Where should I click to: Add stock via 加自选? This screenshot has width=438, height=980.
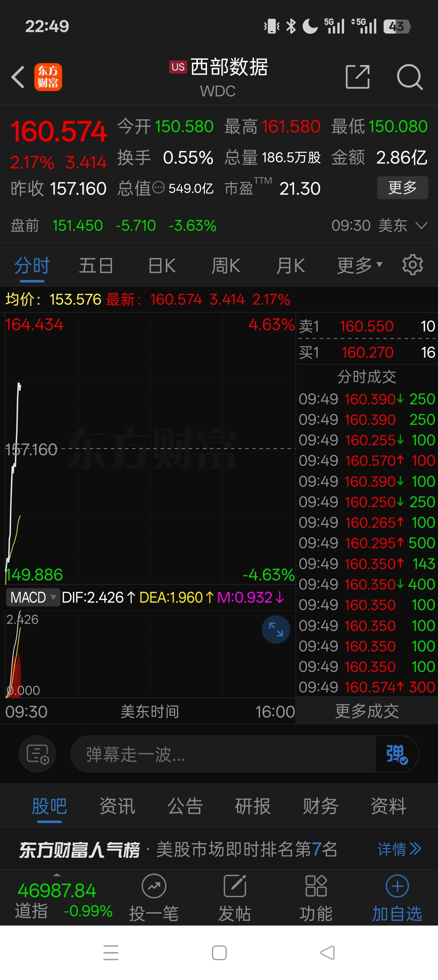[397, 898]
